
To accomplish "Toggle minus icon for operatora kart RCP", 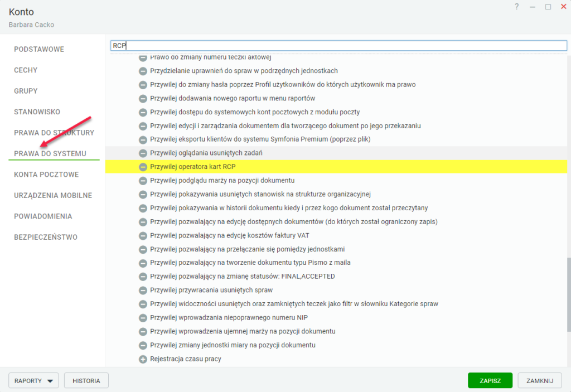I will coord(143,167).
